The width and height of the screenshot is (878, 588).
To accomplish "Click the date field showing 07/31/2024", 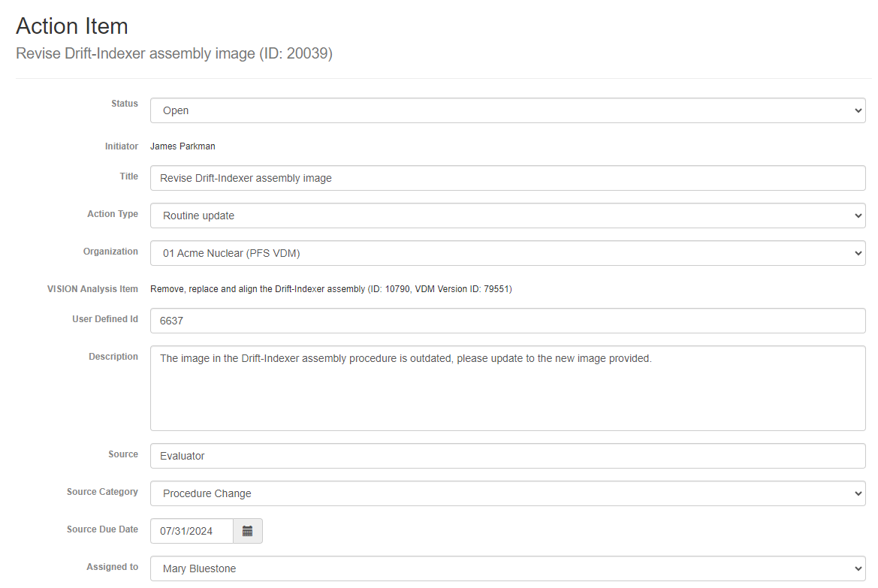I will 192,531.
